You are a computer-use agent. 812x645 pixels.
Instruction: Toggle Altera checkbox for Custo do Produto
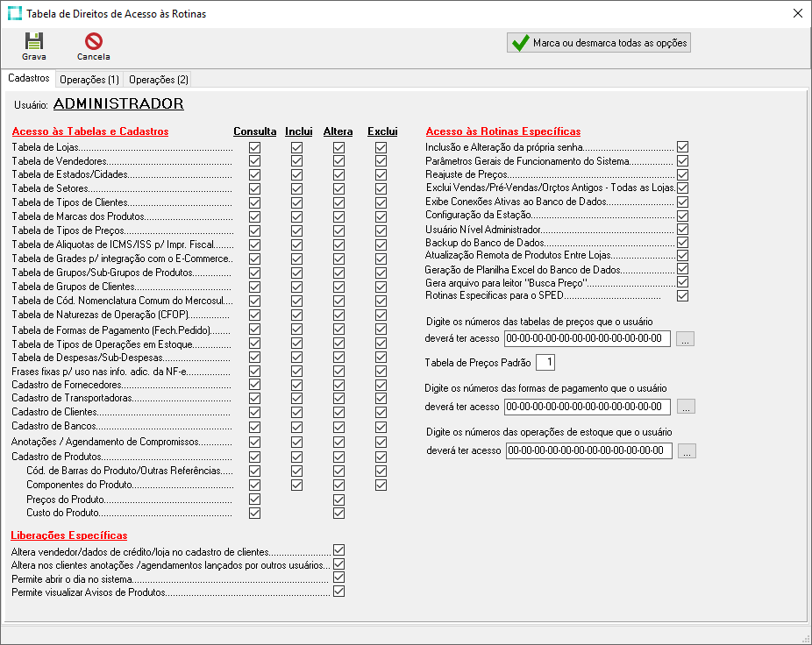tap(338, 513)
